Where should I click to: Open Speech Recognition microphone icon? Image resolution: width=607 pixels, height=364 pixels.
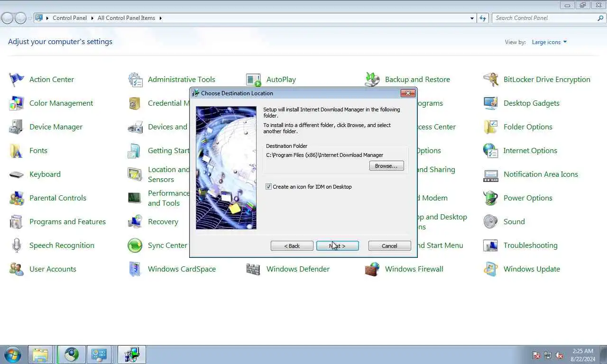(x=17, y=246)
